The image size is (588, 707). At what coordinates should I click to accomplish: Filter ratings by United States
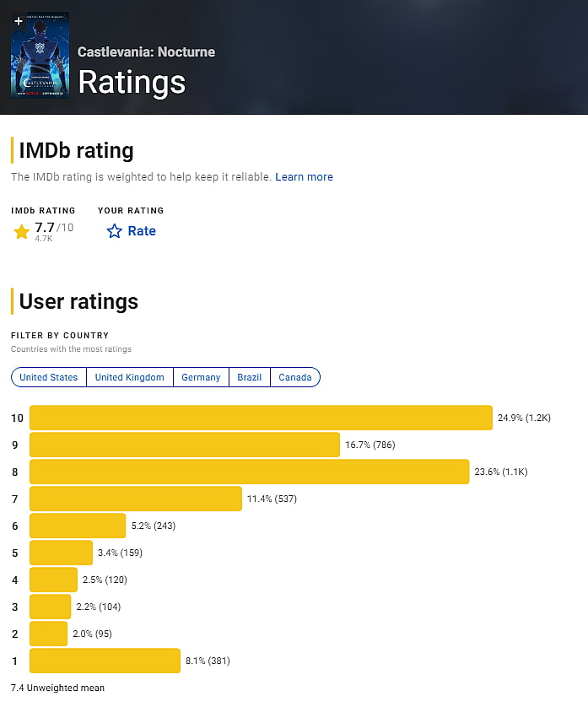pyautogui.click(x=49, y=377)
